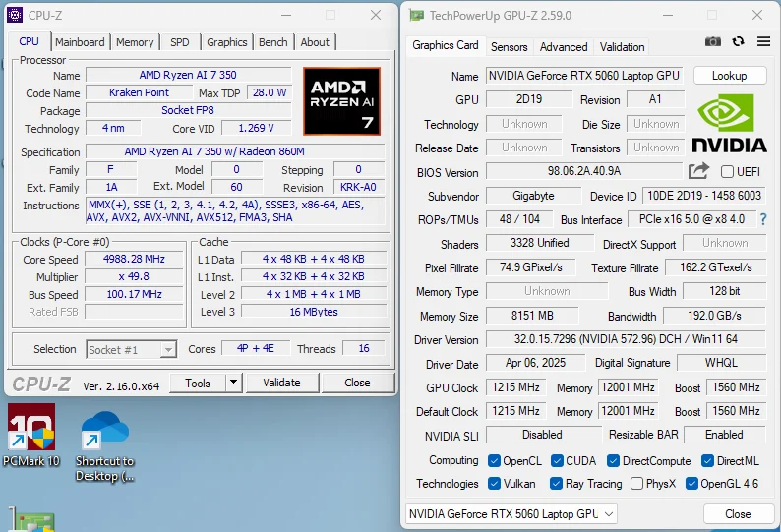The width and height of the screenshot is (781, 532).
Task: Click the AMD Ryzen AI 7 logo
Action: point(341,101)
